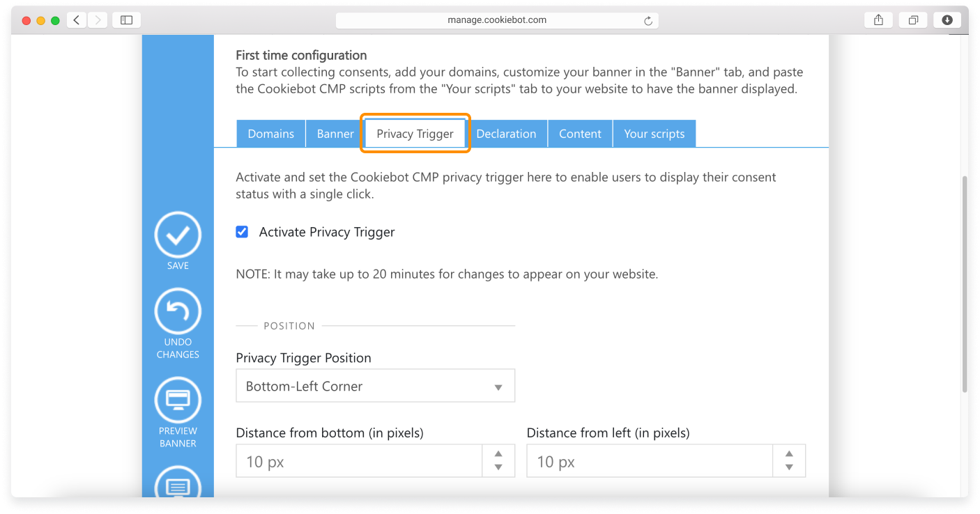Screen dimensions: 980x514
Task: Click the Save checkmark icon
Action: coord(178,235)
